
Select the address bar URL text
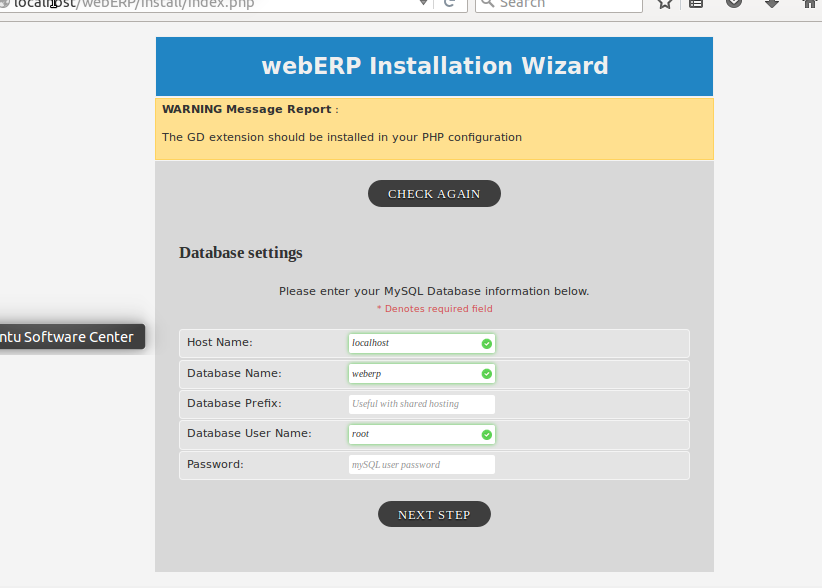[x=134, y=4]
